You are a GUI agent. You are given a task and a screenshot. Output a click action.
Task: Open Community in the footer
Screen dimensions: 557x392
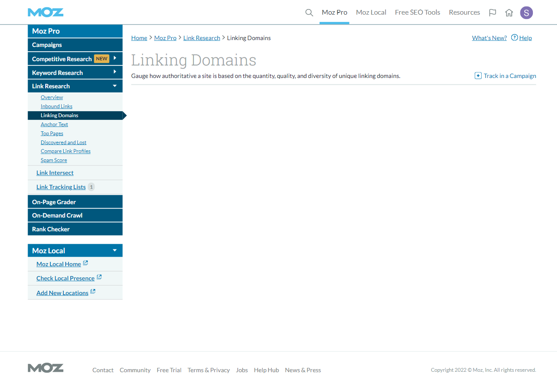click(x=135, y=370)
